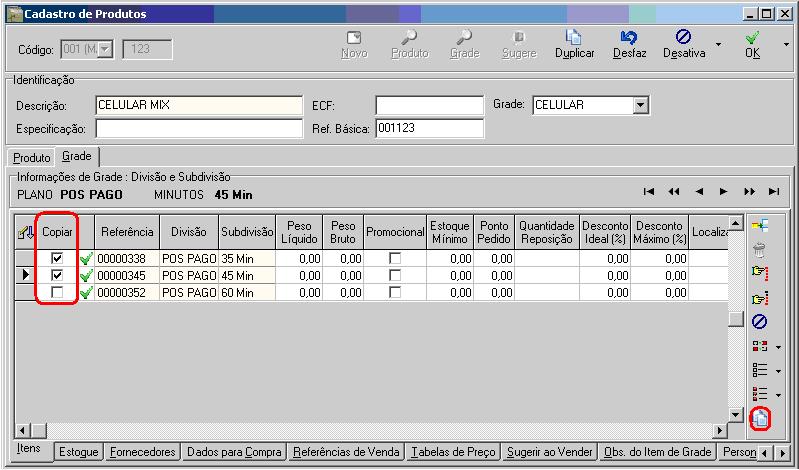
Task: Click the Duplicar copy icon
Action: (574, 37)
